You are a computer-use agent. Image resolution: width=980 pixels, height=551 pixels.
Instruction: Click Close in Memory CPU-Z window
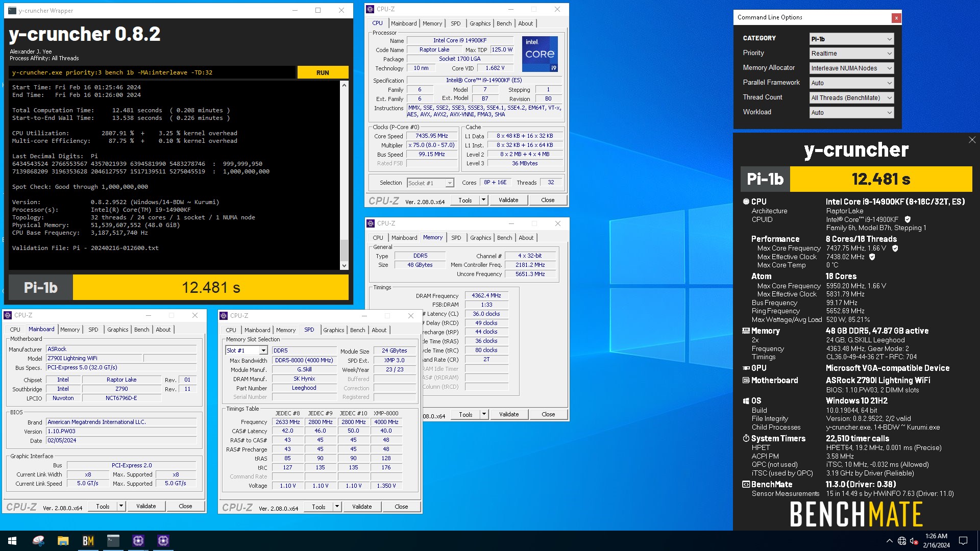548,414
